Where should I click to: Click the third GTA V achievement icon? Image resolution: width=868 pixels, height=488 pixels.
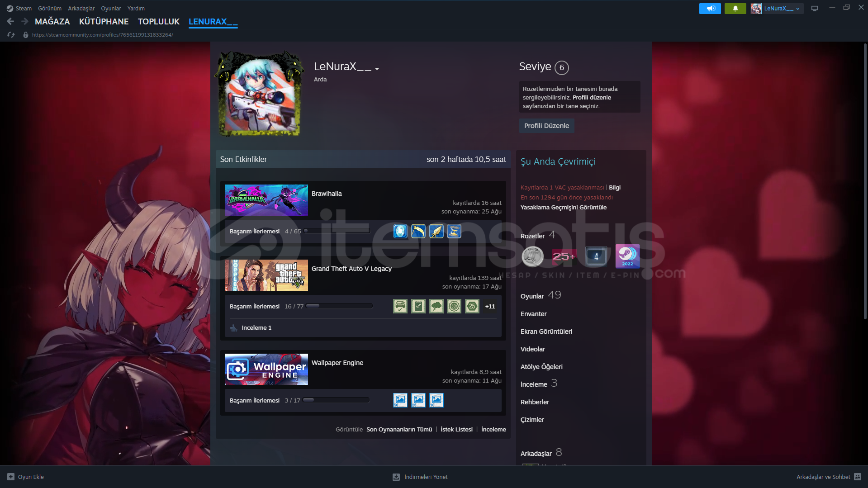point(436,306)
